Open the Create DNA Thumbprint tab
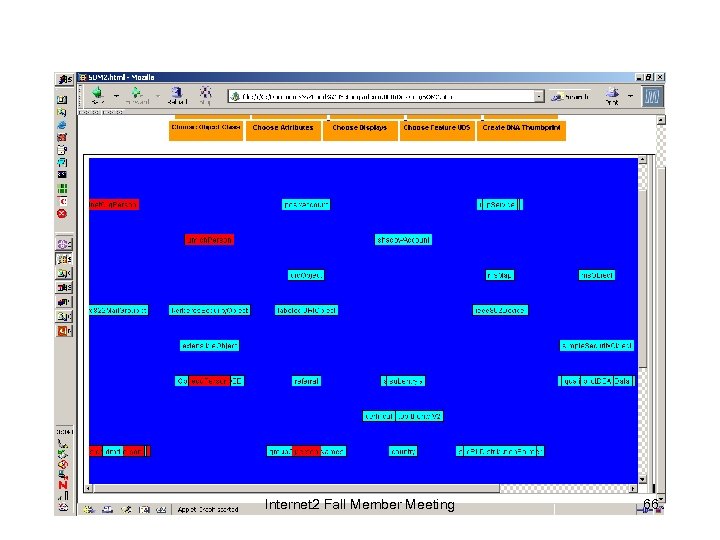720x540 pixels. click(521, 129)
